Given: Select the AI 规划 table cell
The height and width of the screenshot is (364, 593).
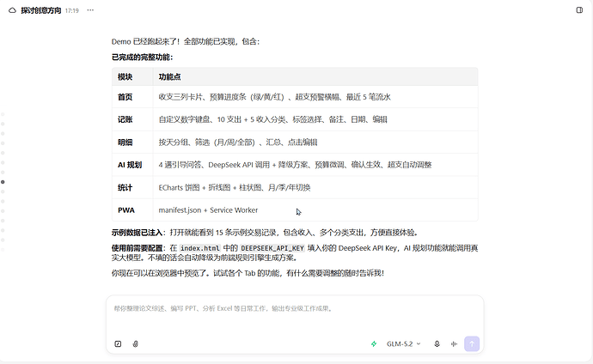Looking at the screenshot, I should point(132,165).
